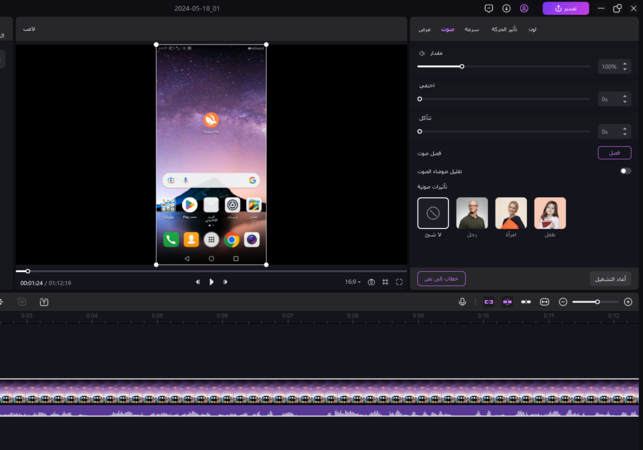Click the microphone record voiceover icon

point(462,302)
